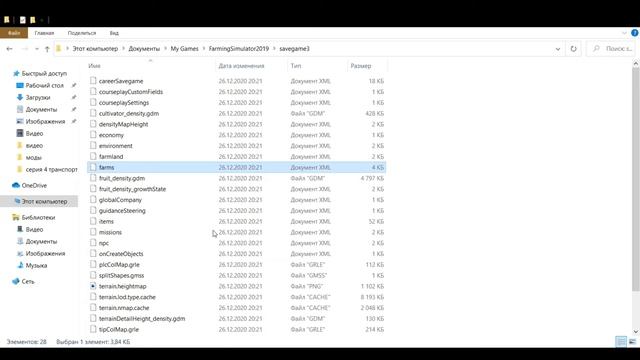Go to My Games in breadcrumb
The height and width of the screenshot is (360, 640).
[x=184, y=49]
